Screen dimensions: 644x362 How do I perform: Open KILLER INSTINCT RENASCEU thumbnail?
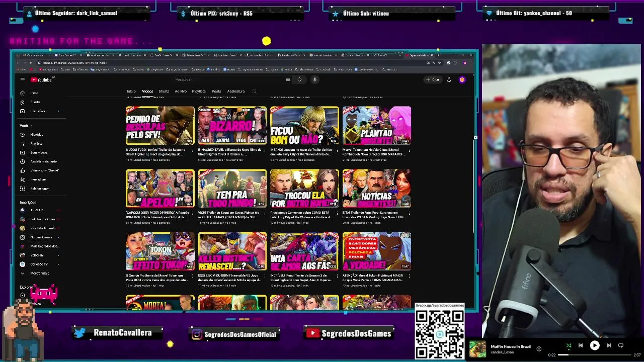click(232, 251)
